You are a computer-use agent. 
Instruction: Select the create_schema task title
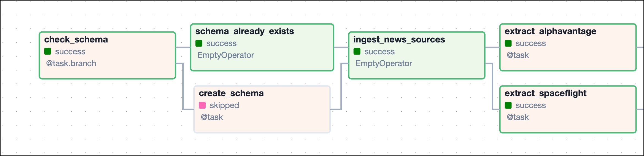pyautogui.click(x=231, y=93)
